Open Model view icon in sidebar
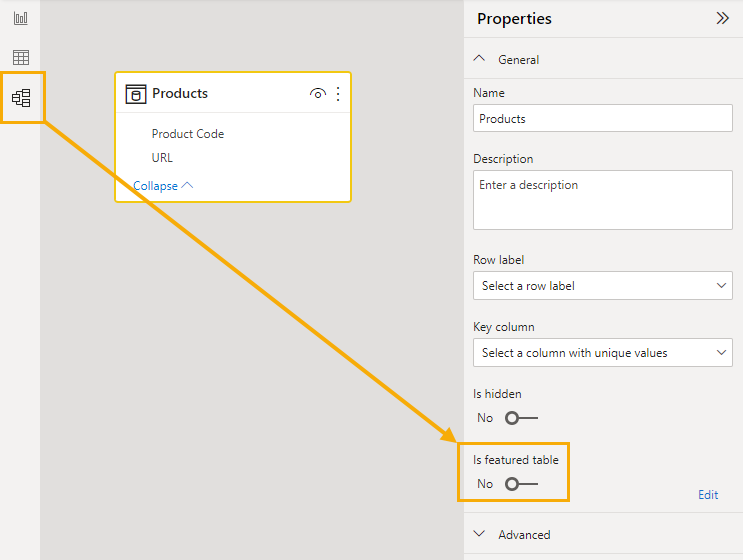743x560 pixels. [x=21, y=98]
